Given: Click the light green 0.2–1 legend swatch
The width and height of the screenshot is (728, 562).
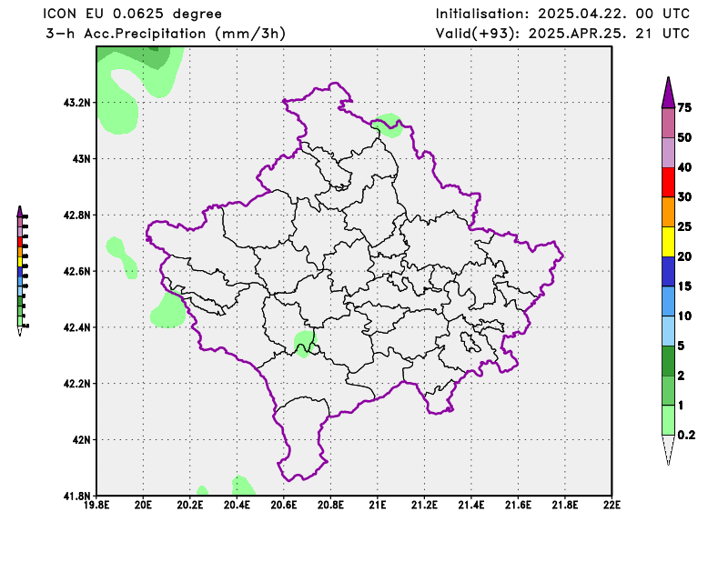Looking at the screenshot, I should click(668, 420).
